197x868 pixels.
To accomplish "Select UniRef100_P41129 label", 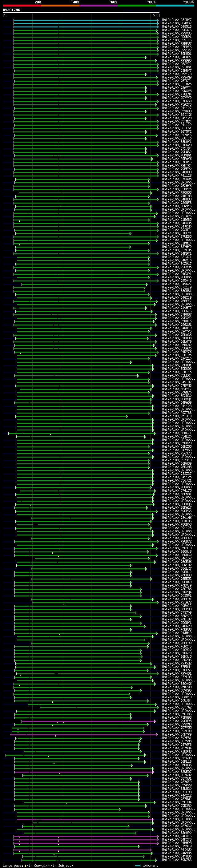I will pyautogui.click(x=177, y=125).
